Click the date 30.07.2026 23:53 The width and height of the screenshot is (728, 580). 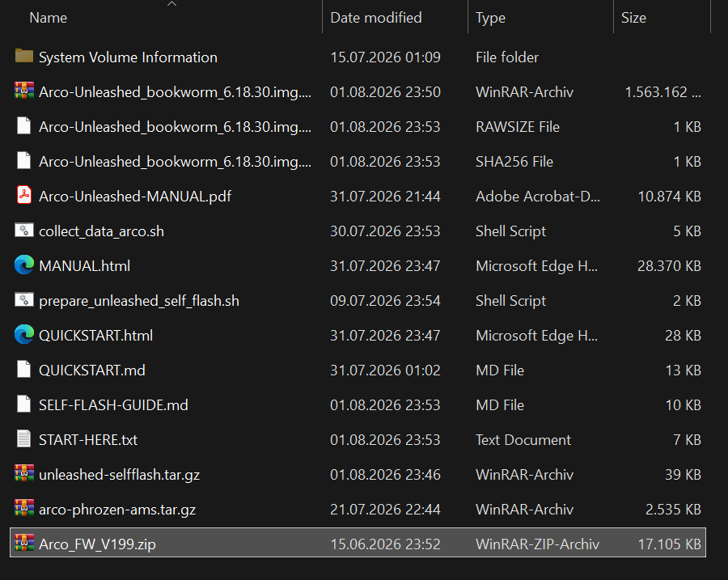pos(385,231)
